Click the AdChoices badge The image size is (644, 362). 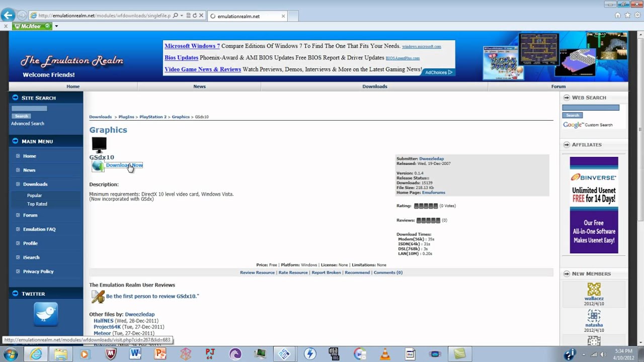[439, 72]
